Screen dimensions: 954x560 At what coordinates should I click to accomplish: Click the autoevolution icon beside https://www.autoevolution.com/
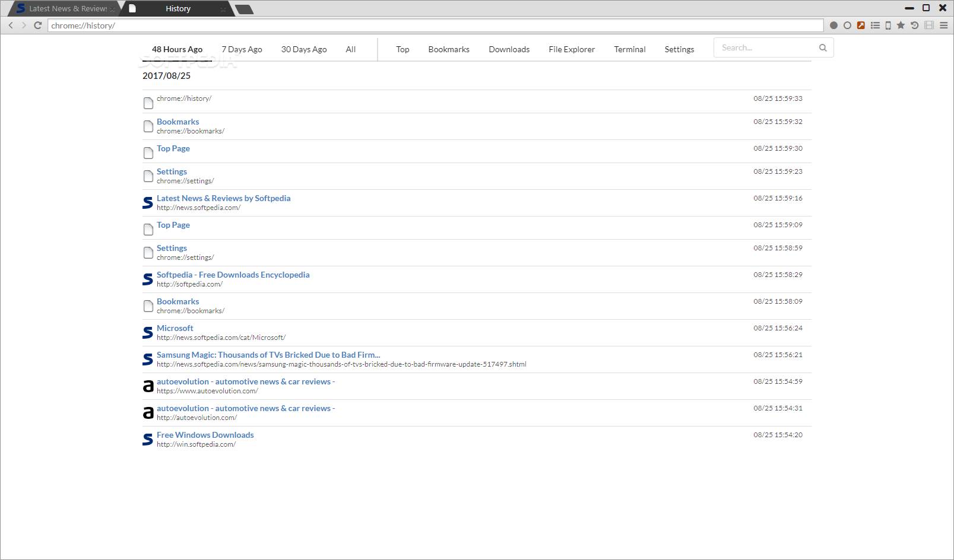148,386
